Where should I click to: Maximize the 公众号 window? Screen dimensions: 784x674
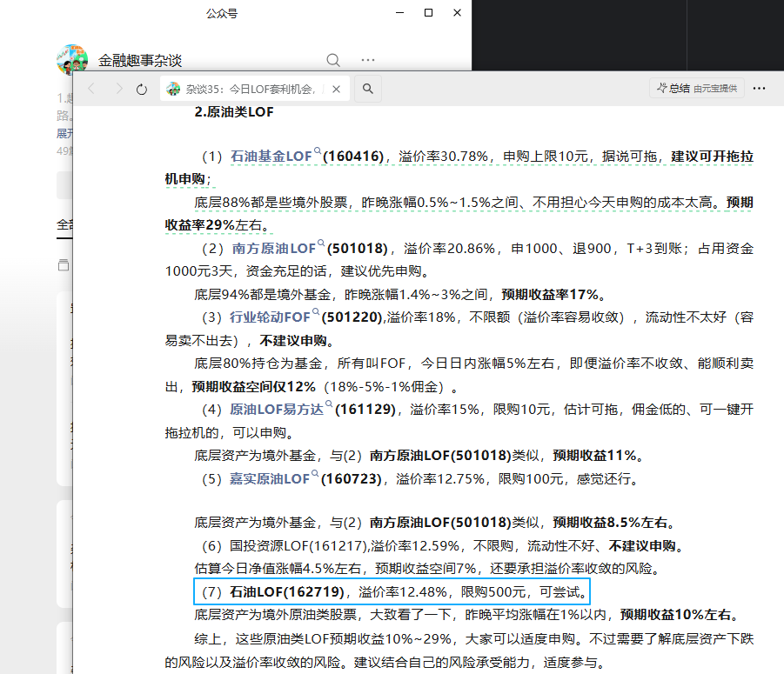tap(428, 13)
